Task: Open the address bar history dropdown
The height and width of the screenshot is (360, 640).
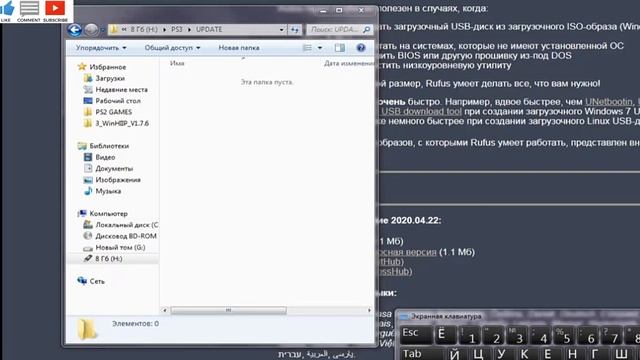Action: [282, 30]
